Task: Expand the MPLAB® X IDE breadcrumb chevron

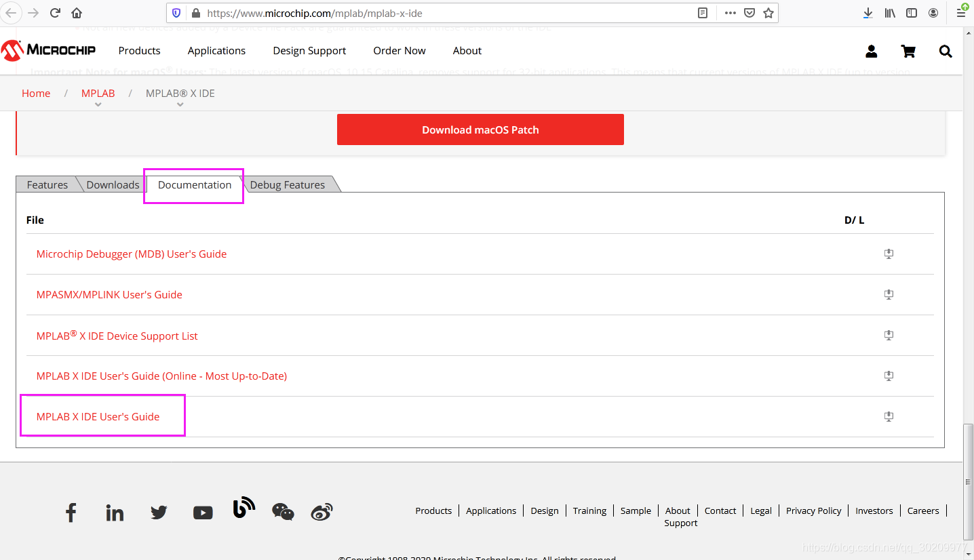Action: click(x=180, y=104)
